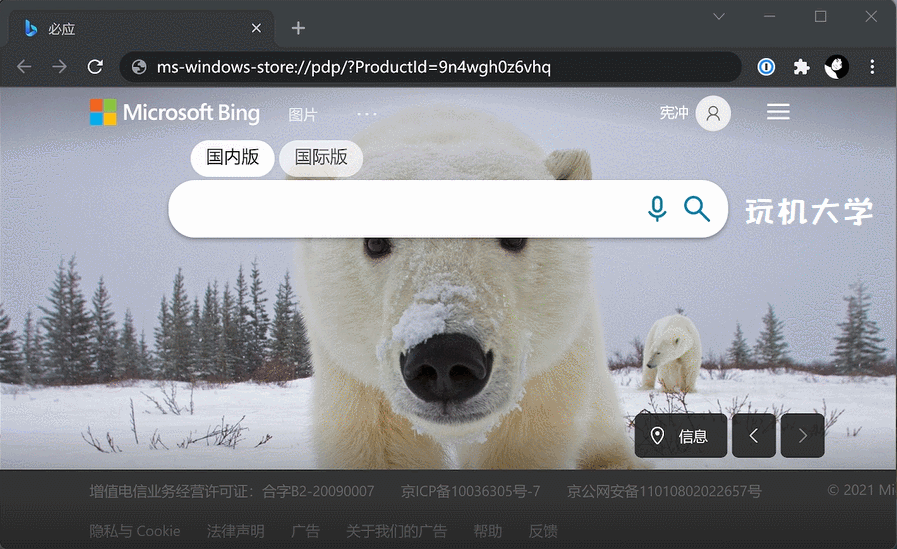Open the hamburger menu on Bing

pyautogui.click(x=778, y=112)
